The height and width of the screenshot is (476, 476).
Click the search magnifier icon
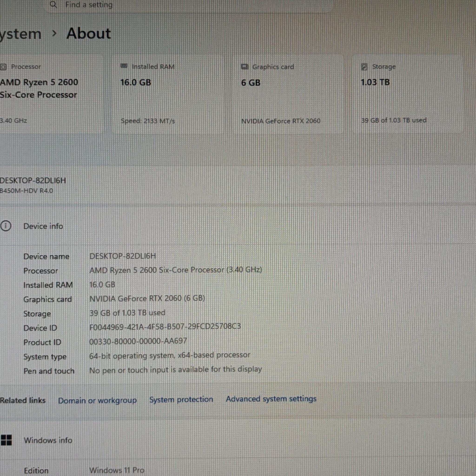(x=53, y=4)
